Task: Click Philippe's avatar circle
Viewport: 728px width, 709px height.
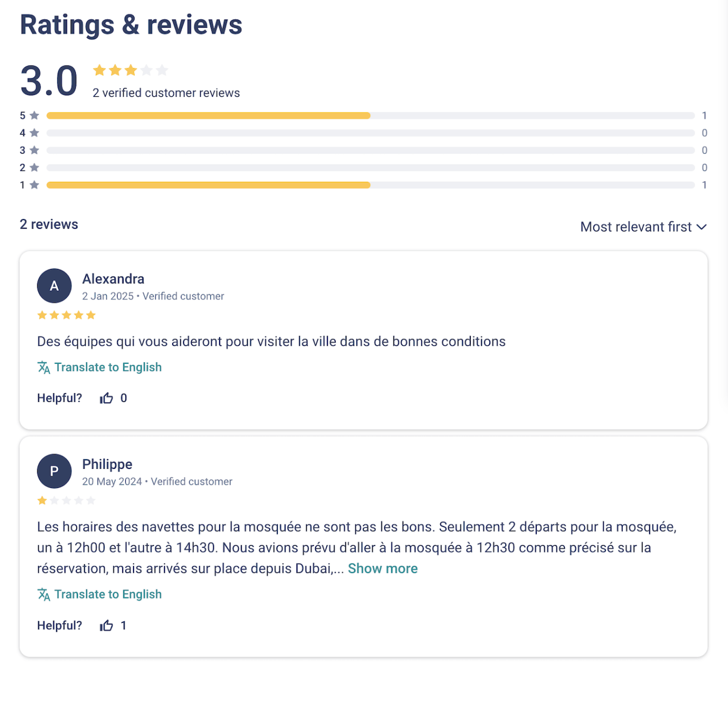Action: click(54, 471)
